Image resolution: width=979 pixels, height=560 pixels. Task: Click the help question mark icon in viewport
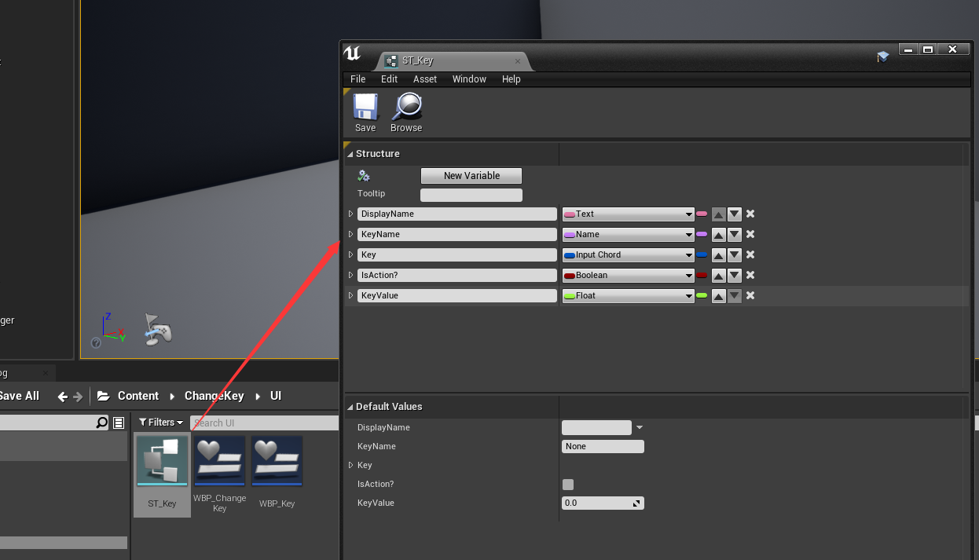tap(96, 343)
